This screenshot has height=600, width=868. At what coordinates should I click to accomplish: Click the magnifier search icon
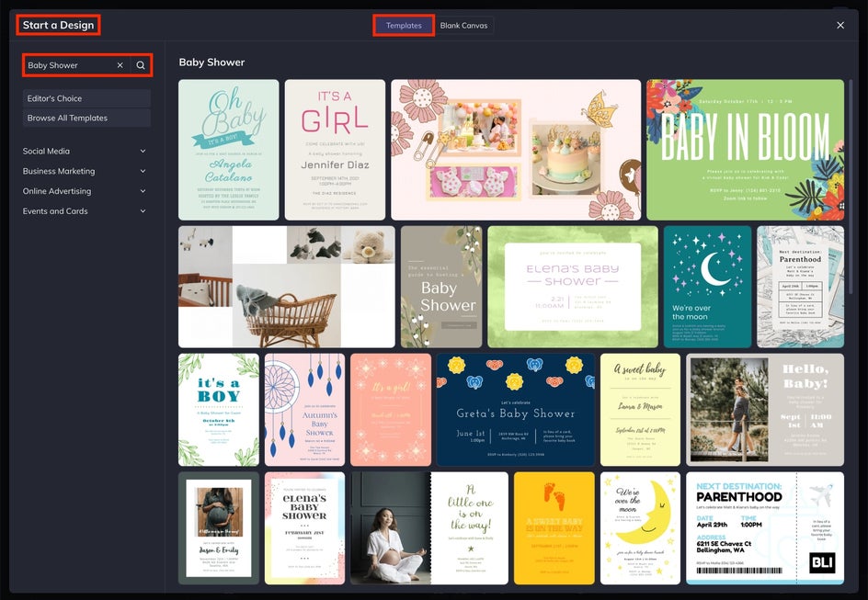click(x=141, y=65)
